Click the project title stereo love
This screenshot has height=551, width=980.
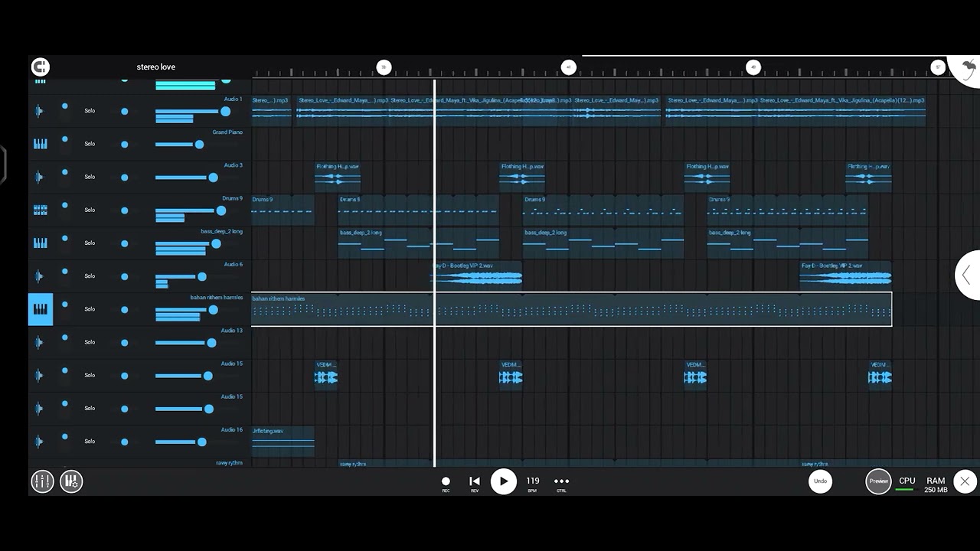tap(156, 67)
